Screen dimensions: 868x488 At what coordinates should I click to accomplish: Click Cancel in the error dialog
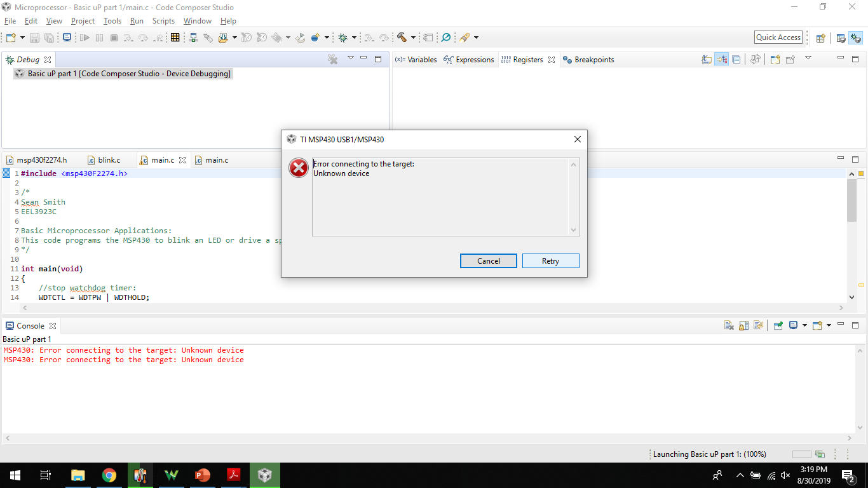489,261
